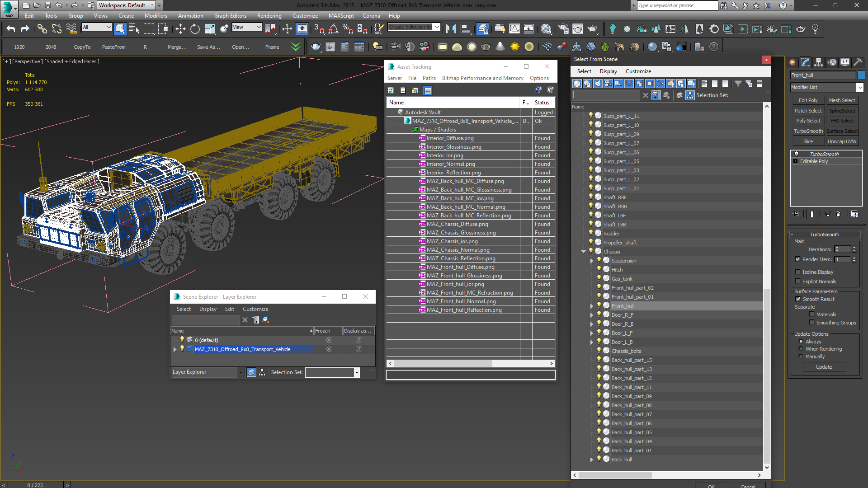Open the View reference coordinate dropdown
Viewport: 868px width, 488px height.
(x=247, y=27)
